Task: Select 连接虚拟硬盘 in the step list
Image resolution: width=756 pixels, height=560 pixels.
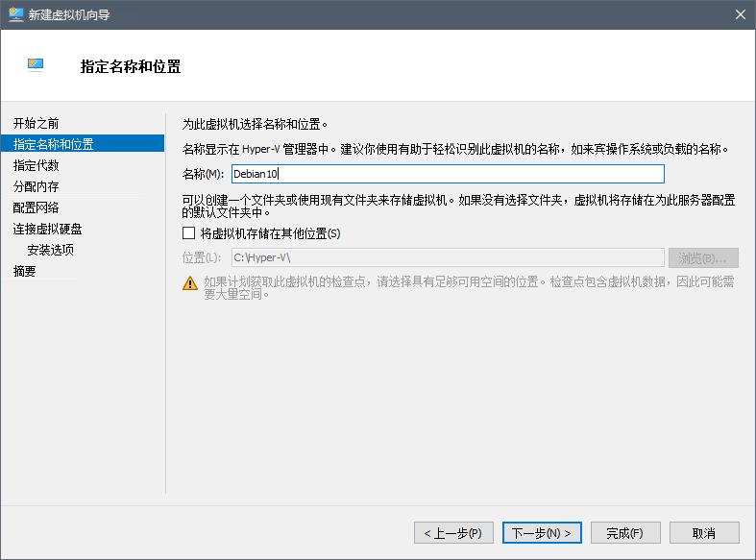Action: (x=48, y=229)
